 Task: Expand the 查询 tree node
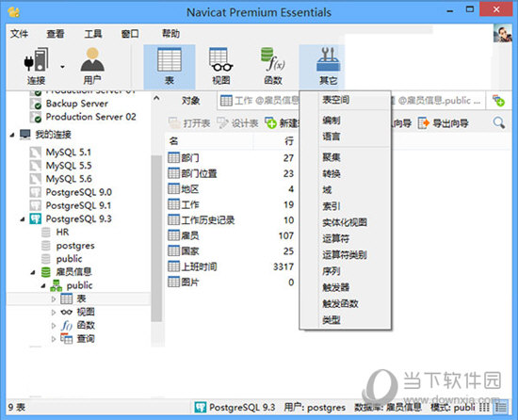[54, 339]
